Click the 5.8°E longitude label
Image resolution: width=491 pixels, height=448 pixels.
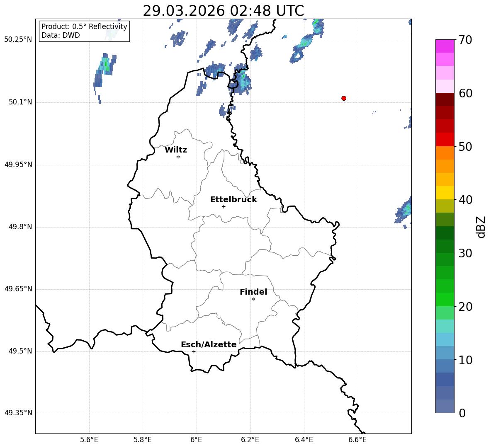coord(143,440)
